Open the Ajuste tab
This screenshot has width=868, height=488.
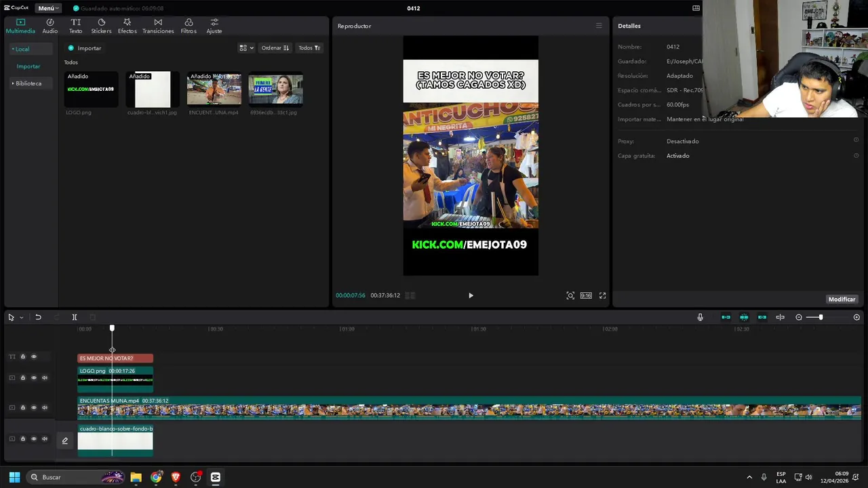(x=214, y=26)
